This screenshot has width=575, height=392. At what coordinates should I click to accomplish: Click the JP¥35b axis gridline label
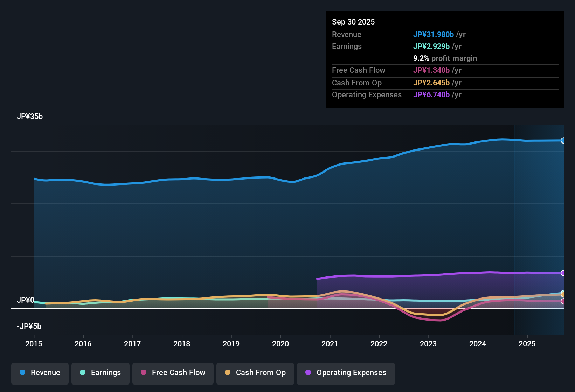[x=30, y=117]
